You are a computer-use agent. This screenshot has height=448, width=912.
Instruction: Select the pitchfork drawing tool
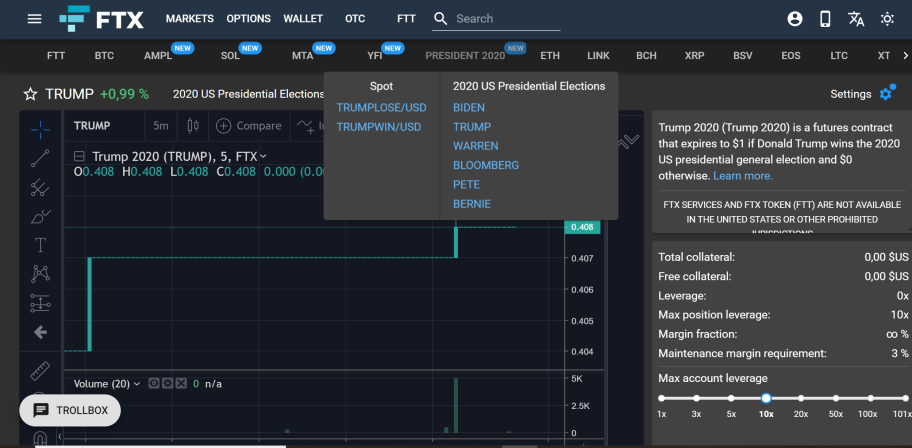[x=40, y=187]
